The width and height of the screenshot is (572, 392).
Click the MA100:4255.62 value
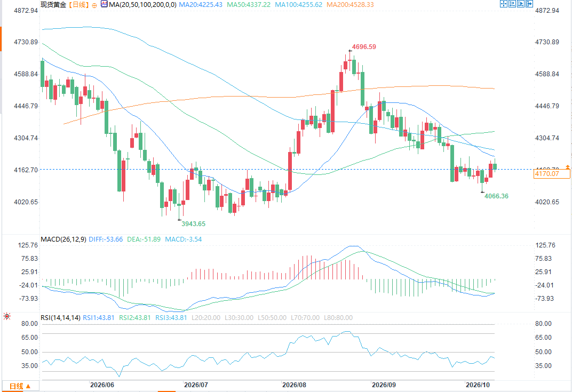[x=299, y=5]
